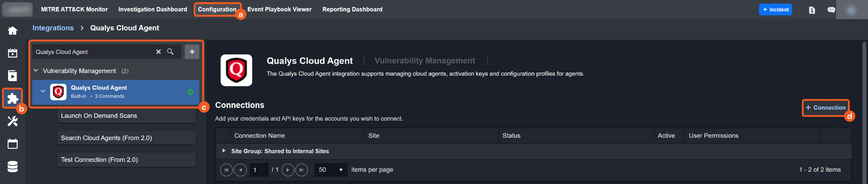The image size is (868, 184).
Task: Click the search magnifier icon
Action: 170,51
